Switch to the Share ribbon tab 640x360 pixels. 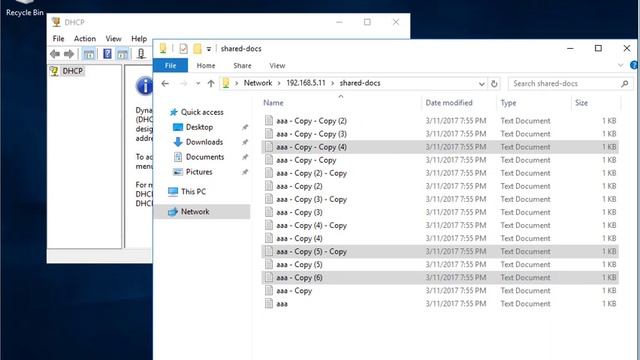click(242, 65)
